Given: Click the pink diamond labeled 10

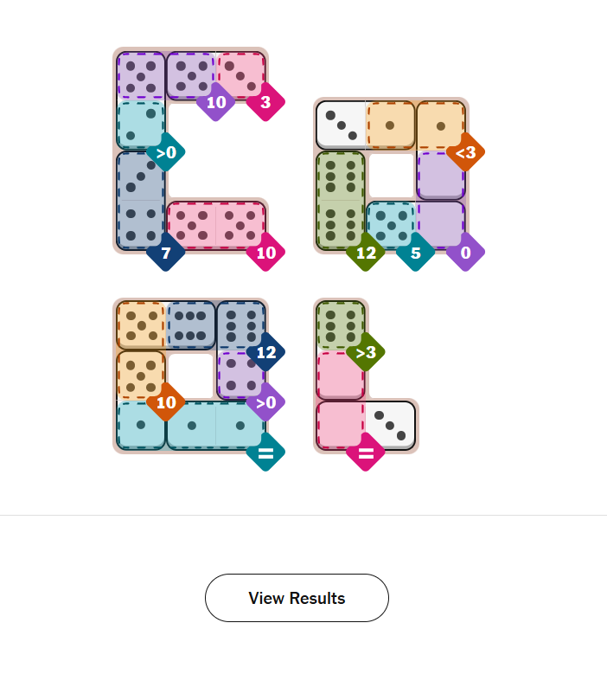Looking at the screenshot, I should 265,253.
